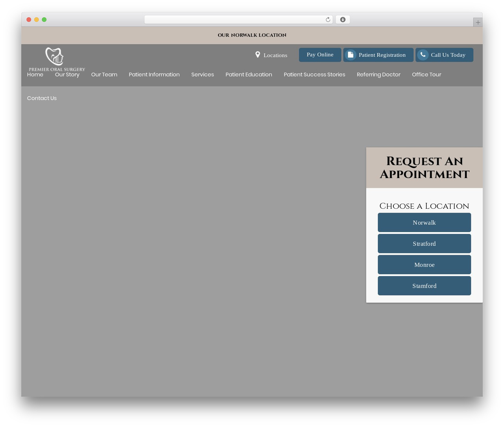The height and width of the screenshot is (427, 504).
Task: Open the Patient Information menu
Action: tap(154, 74)
